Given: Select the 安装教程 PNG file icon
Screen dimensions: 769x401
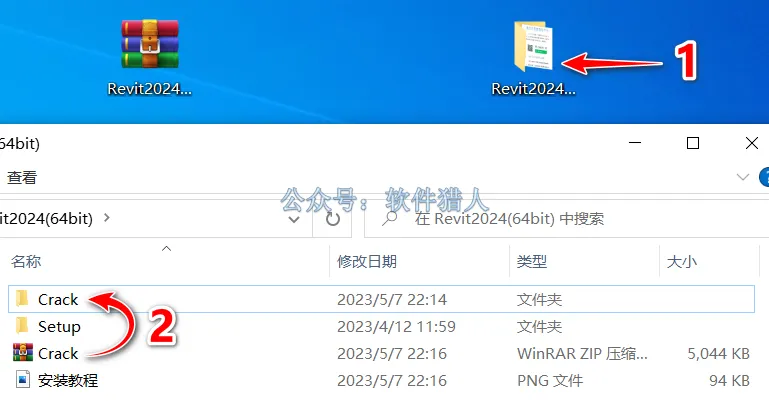Looking at the screenshot, I should click(23, 380).
